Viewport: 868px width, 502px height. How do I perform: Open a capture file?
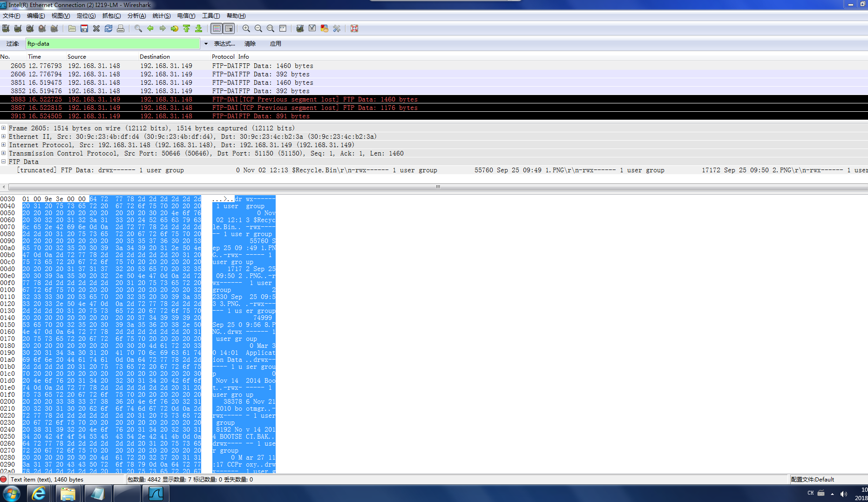pyautogui.click(x=72, y=28)
